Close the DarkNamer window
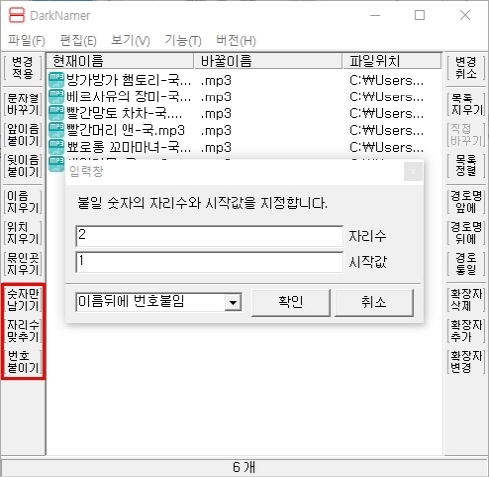The width and height of the screenshot is (489, 477). (x=465, y=15)
